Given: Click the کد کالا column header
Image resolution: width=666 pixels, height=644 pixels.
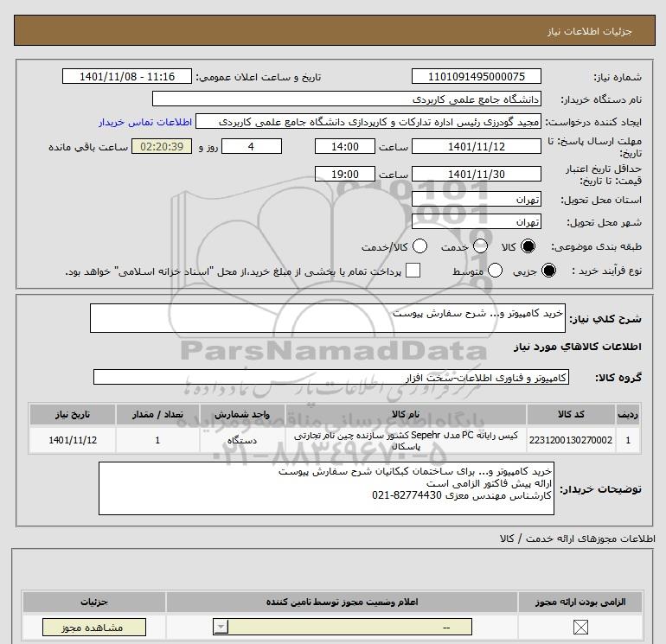Looking at the screenshot, I should [571, 414].
